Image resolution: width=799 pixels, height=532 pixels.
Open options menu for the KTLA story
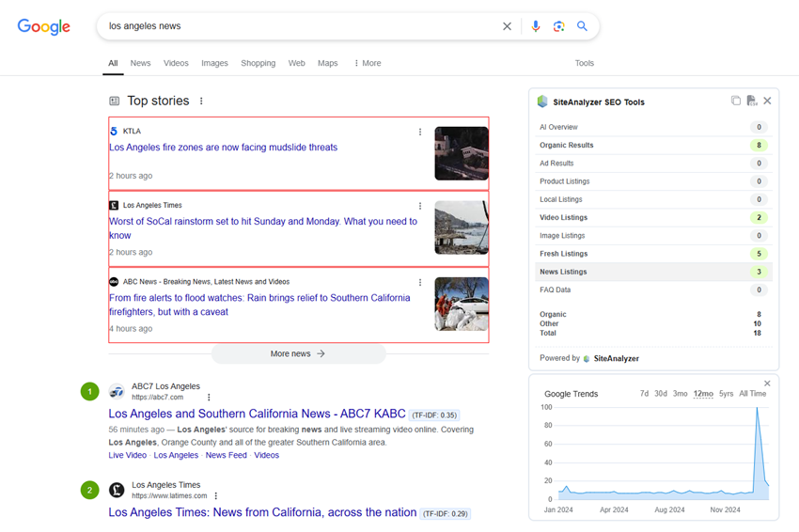(x=420, y=132)
